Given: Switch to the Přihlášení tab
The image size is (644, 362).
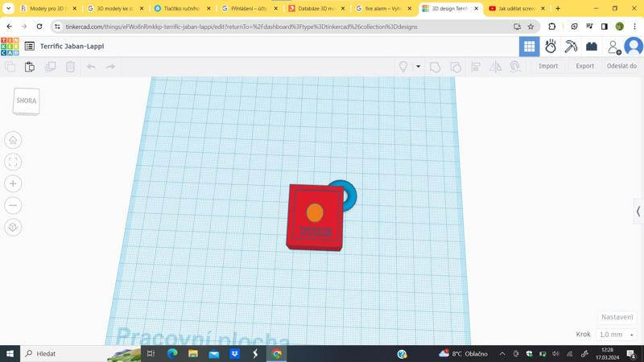Looking at the screenshot, I should [x=249, y=9].
